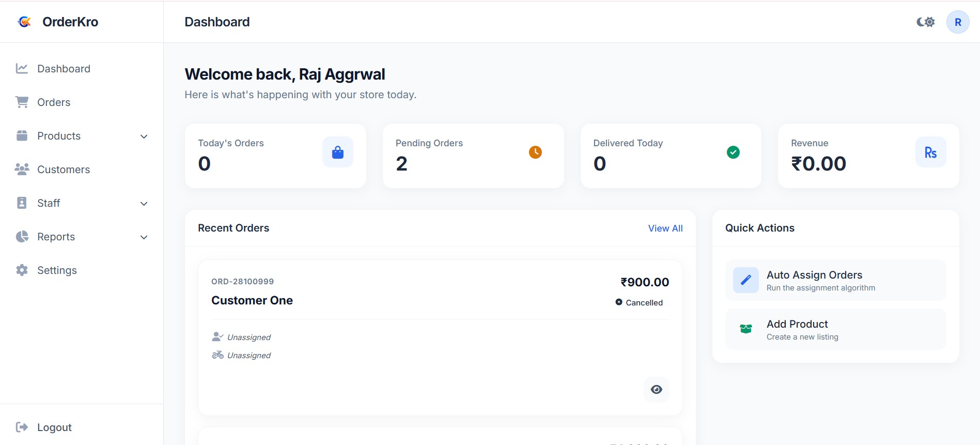Click the Cancelled status icon
The height and width of the screenshot is (445, 980).
point(619,302)
